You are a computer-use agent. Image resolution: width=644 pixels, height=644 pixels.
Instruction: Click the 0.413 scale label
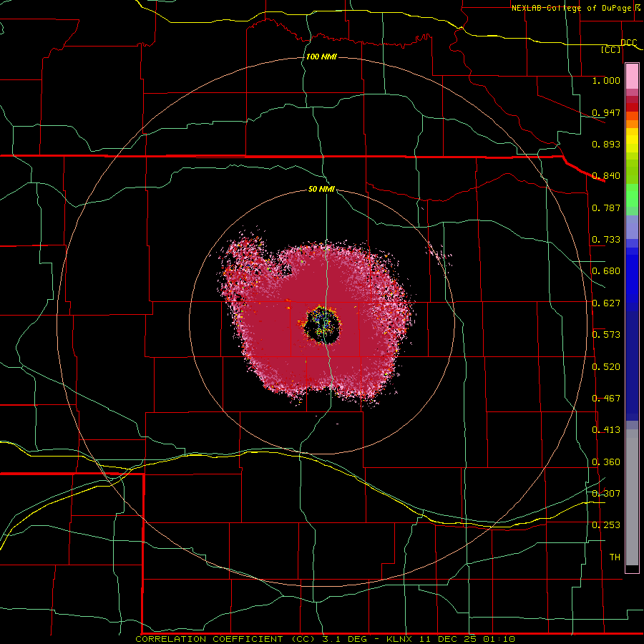(x=606, y=430)
